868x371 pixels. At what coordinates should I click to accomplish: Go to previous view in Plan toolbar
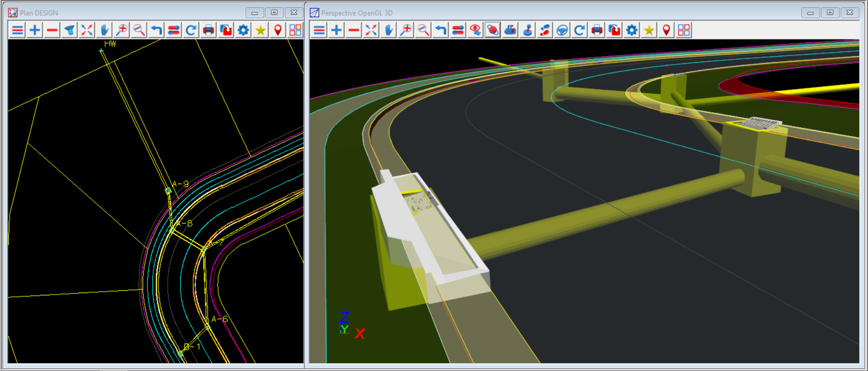[x=156, y=31]
